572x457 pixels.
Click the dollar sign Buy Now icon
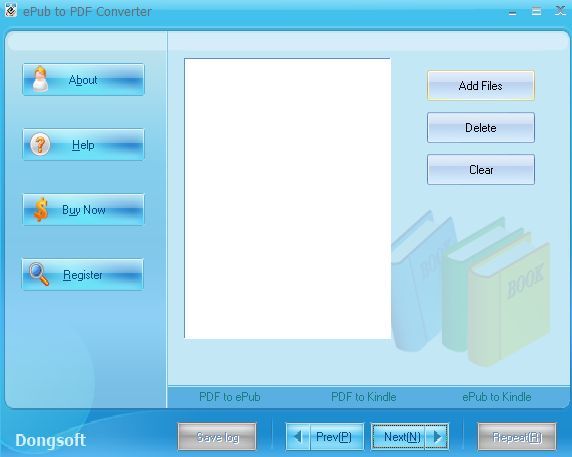pos(41,209)
